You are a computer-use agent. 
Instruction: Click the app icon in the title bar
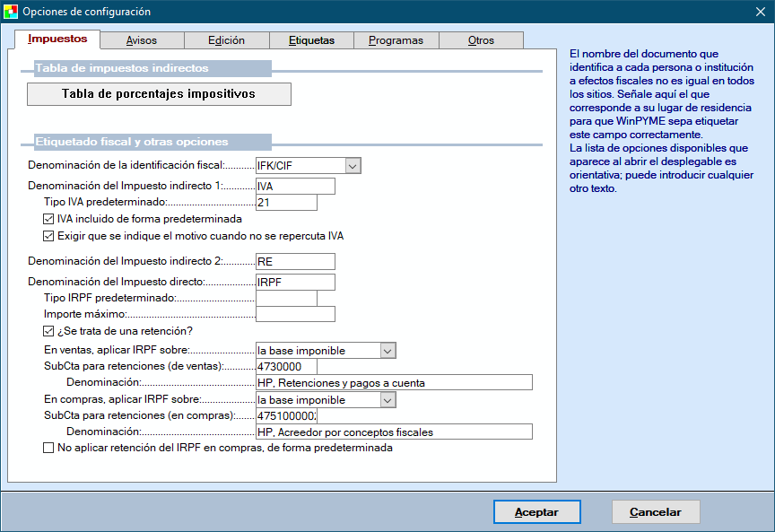pyautogui.click(x=11, y=12)
